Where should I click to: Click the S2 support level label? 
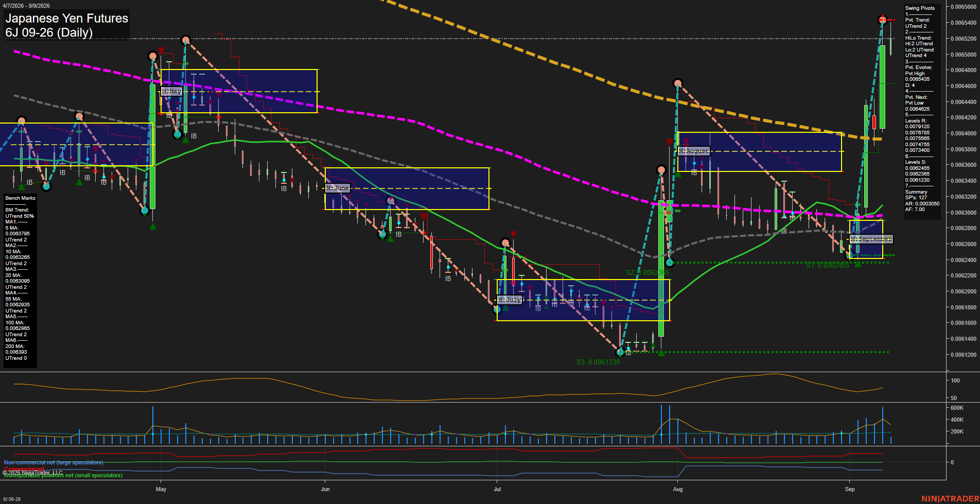[x=647, y=272]
